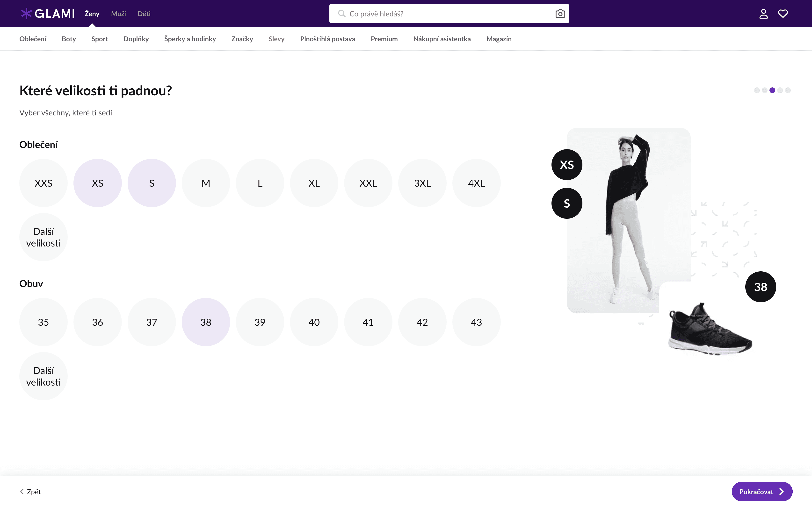812x507 pixels.
Task: Click the search magnifier icon
Action: [x=341, y=14]
